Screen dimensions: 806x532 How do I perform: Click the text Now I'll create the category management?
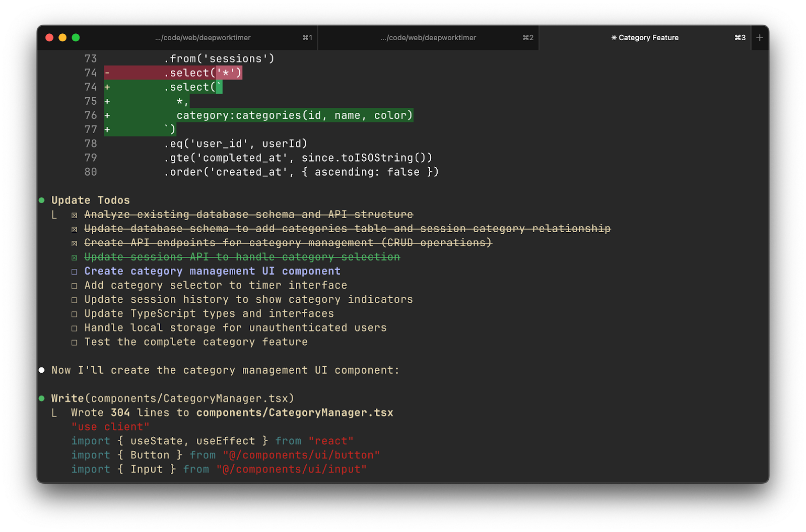coord(225,370)
